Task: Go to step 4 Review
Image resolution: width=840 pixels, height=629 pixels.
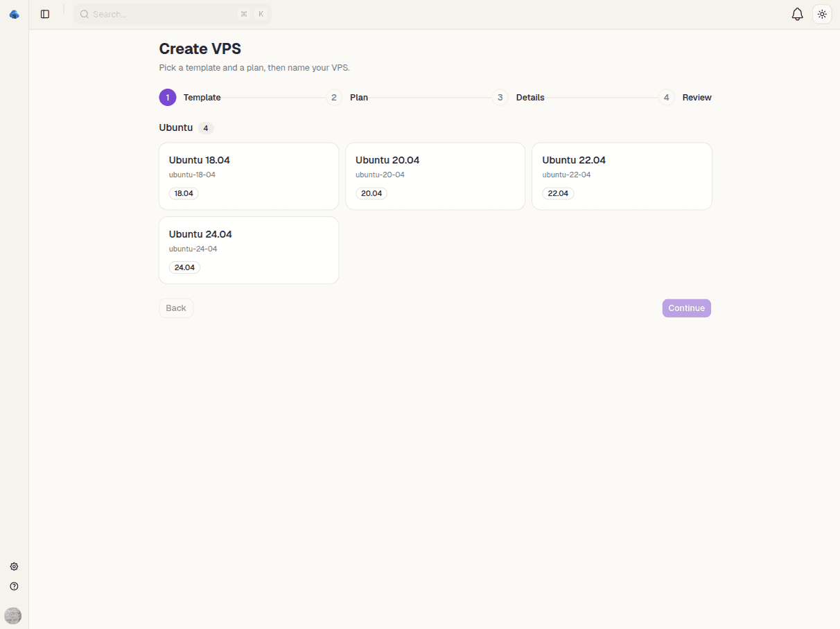Action: [x=685, y=98]
